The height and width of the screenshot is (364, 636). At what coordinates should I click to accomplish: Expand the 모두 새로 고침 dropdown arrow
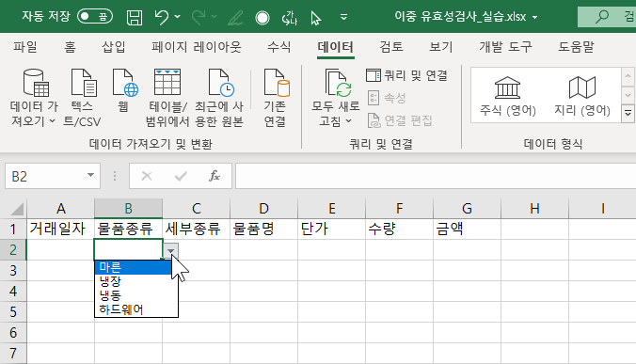coord(348,120)
